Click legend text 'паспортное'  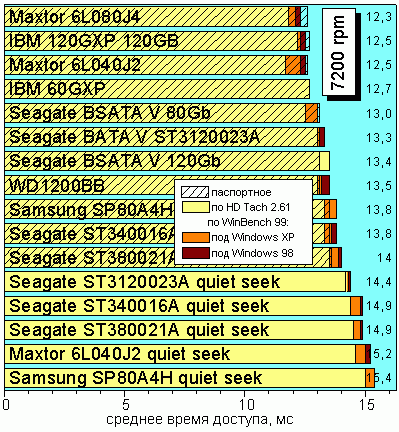tap(241, 193)
